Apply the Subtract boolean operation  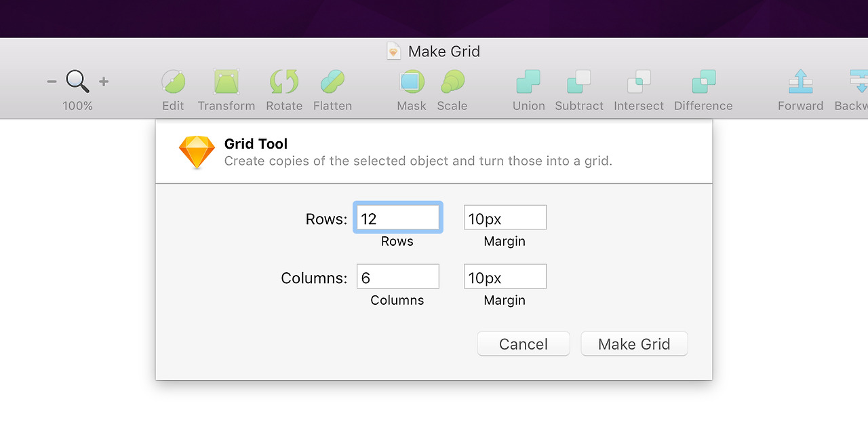[x=579, y=81]
